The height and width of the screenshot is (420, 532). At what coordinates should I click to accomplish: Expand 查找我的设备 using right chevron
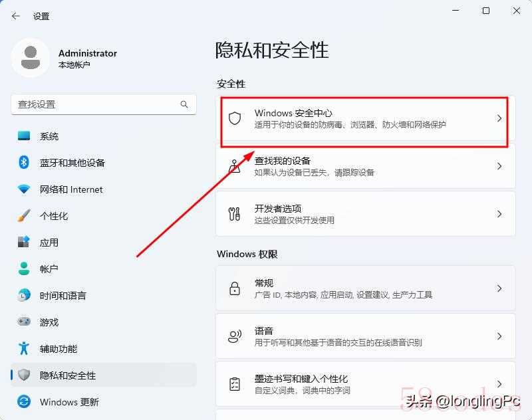499,166
